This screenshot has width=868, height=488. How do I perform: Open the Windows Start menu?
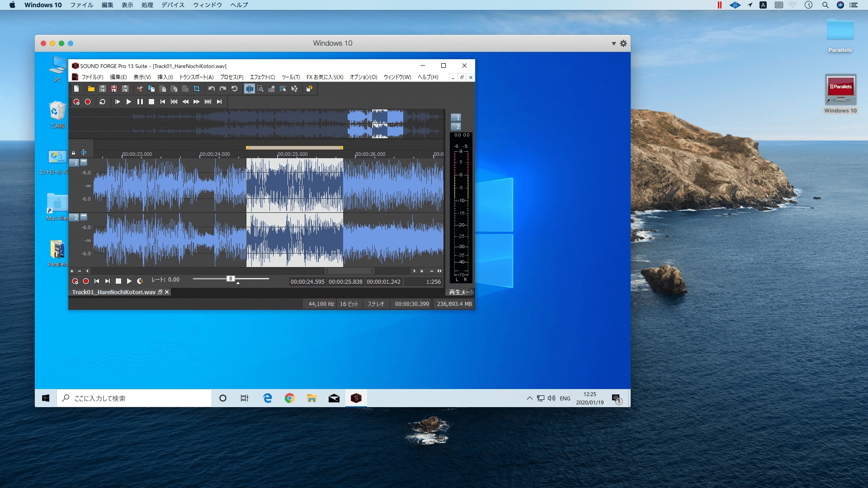click(46, 398)
